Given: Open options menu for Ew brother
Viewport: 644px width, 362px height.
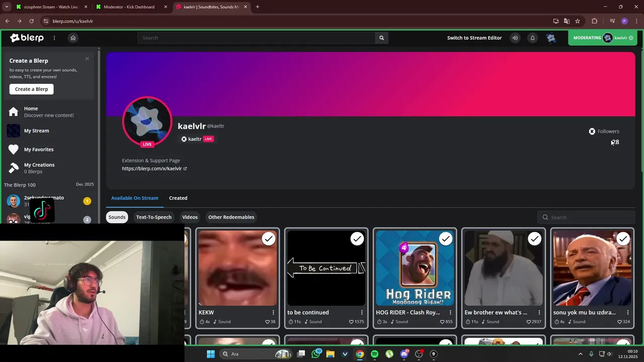Looking at the screenshot, I should pyautogui.click(x=539, y=312).
